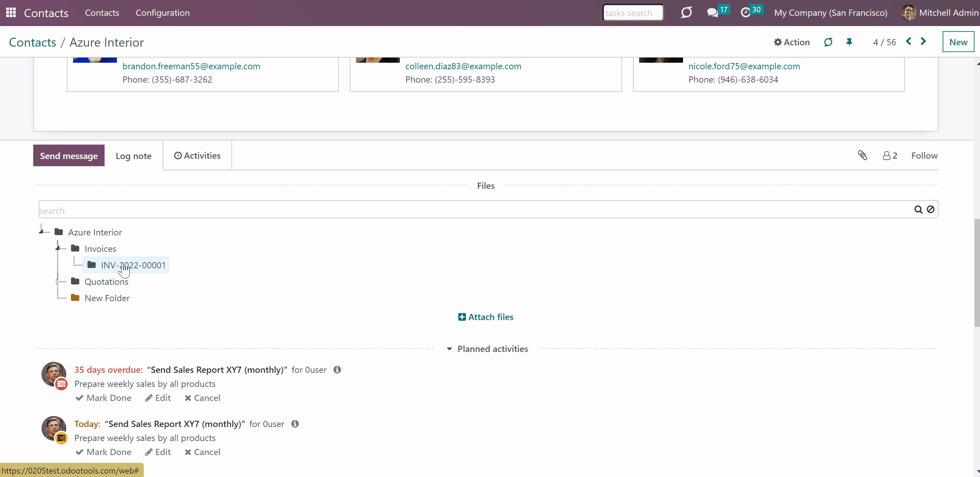Cancel the Today activity
Screen dimensions: 980x477
tap(202, 452)
